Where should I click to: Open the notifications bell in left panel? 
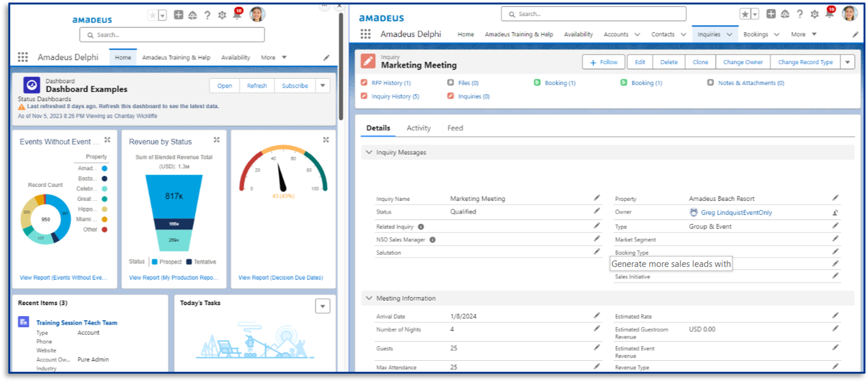coord(237,15)
